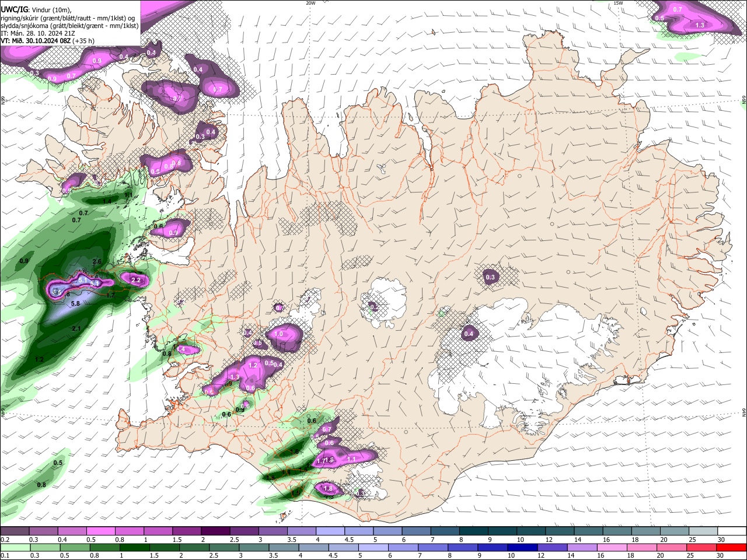Click the 0.2 label under the top legend row
Image resolution: width=747 pixels, height=560 pixels.
point(4,540)
